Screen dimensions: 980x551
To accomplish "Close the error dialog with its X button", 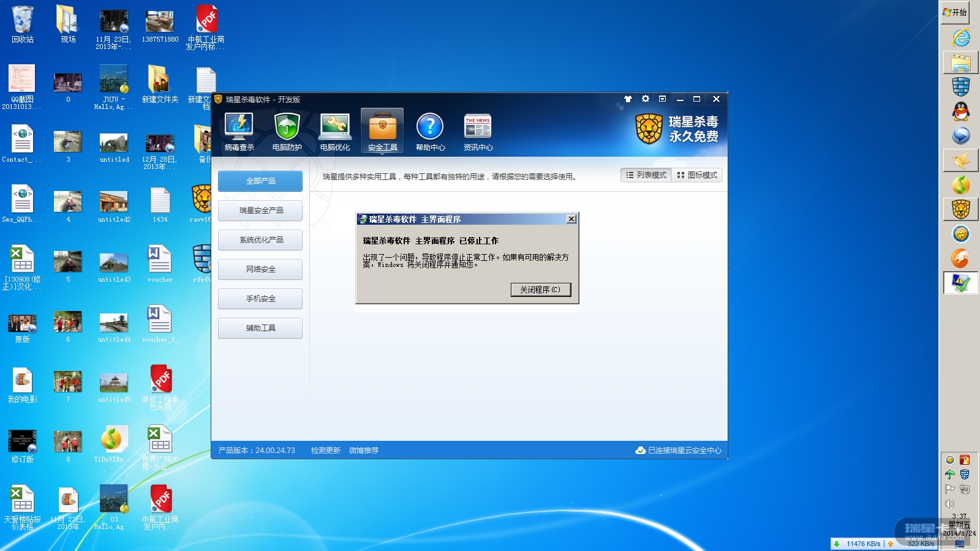I will click(x=571, y=219).
